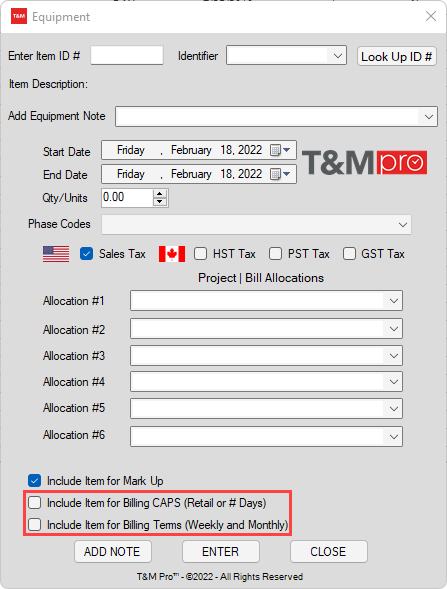Click the United States flag icon
This screenshot has height=589, width=447.
[56, 254]
